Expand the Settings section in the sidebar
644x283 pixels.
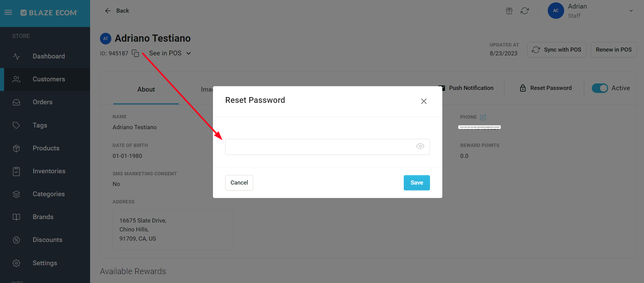45,263
